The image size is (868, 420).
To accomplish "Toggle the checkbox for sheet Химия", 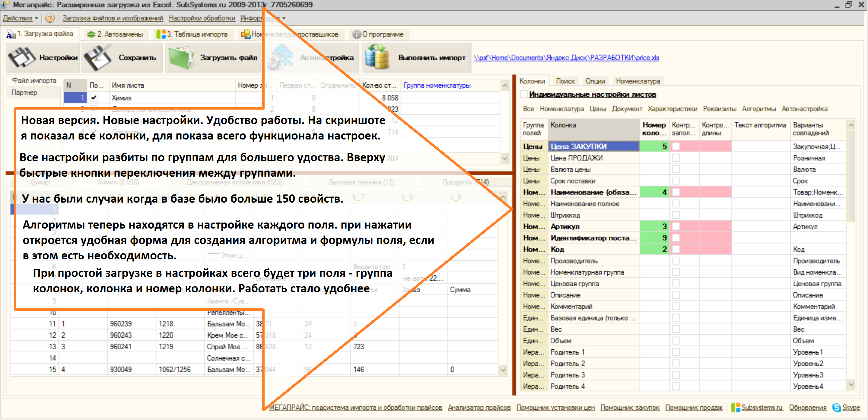I will tap(94, 98).
